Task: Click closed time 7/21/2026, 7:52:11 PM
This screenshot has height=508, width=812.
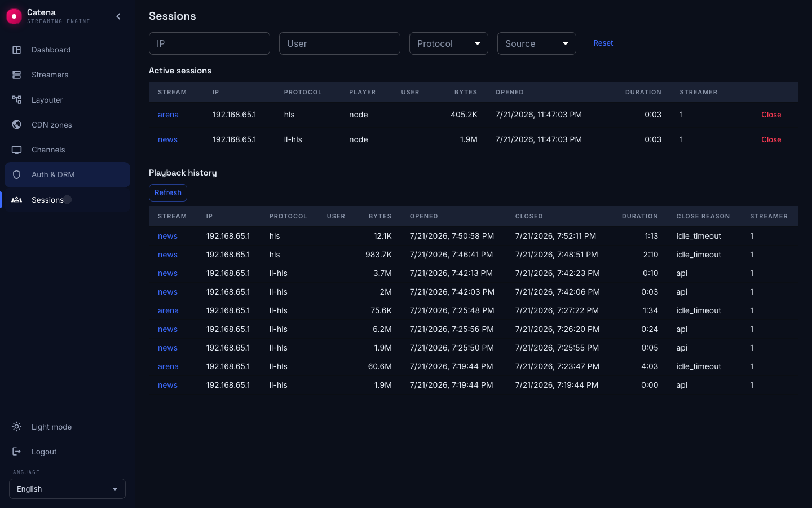Action: [555, 236]
